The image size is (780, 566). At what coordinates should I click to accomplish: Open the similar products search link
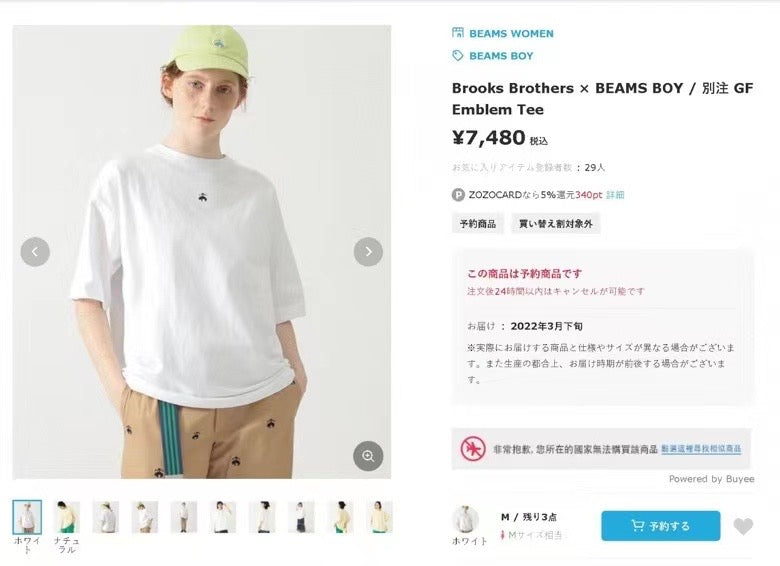click(701, 449)
